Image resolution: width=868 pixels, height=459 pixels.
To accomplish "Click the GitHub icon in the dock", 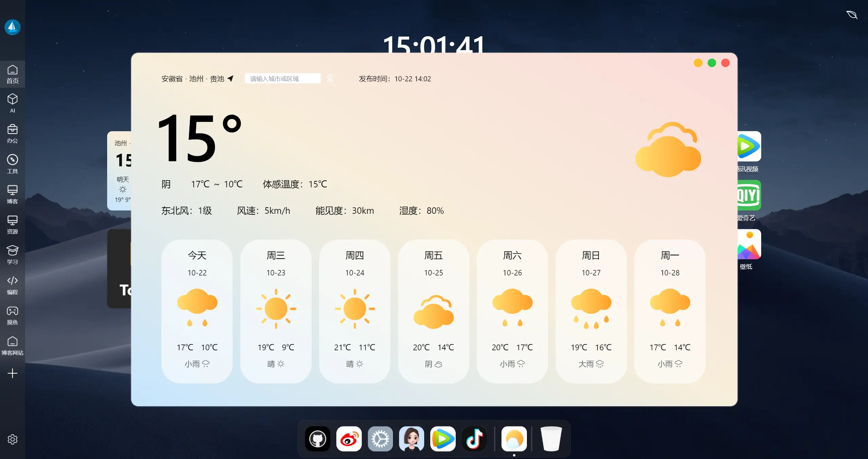I will (x=317, y=439).
